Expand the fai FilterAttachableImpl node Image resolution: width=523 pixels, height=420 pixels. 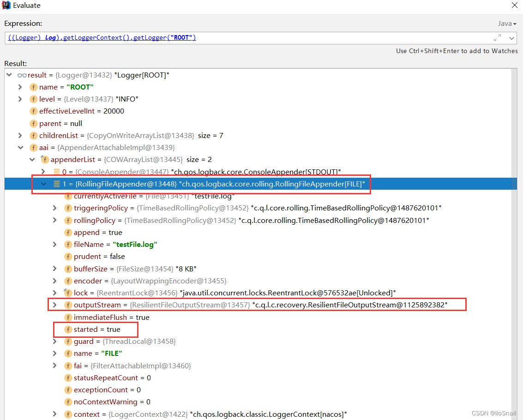click(55, 366)
